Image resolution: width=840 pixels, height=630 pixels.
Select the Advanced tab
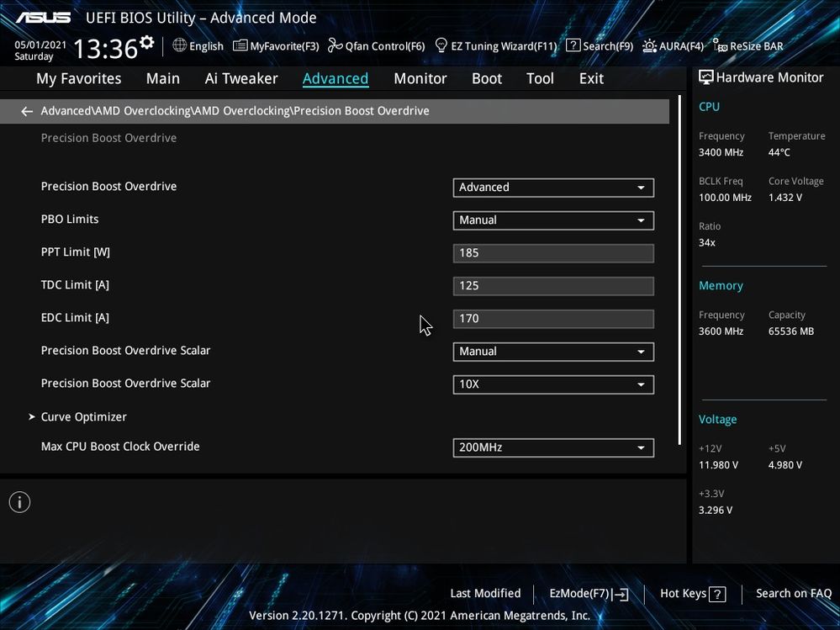click(x=335, y=78)
